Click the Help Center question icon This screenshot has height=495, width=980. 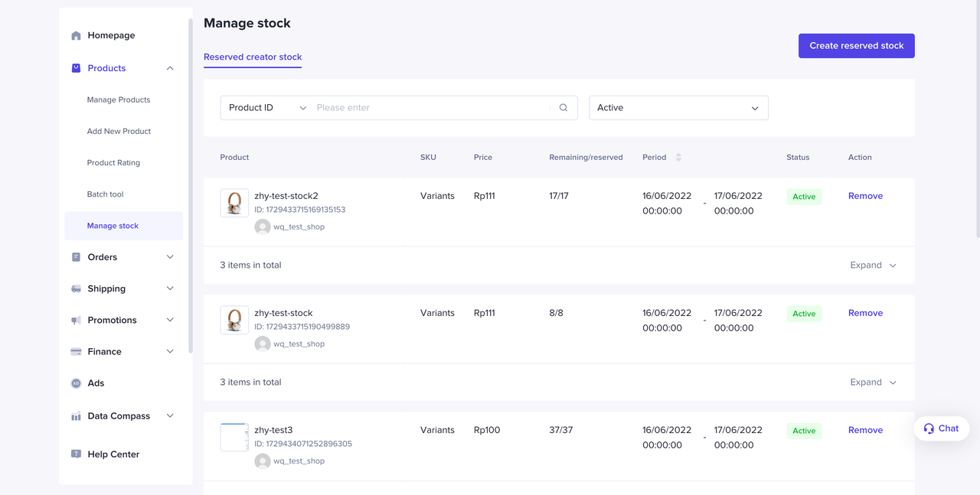(76, 454)
